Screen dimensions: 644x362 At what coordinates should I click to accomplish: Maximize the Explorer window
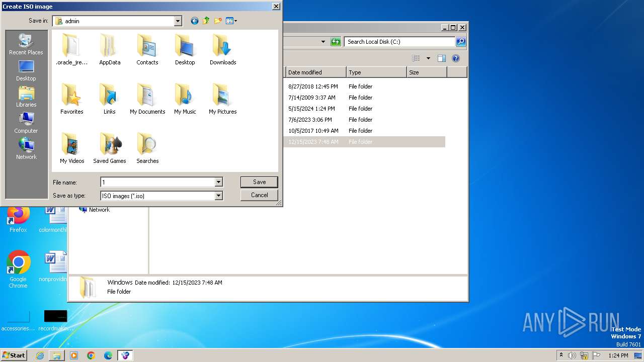(x=453, y=28)
